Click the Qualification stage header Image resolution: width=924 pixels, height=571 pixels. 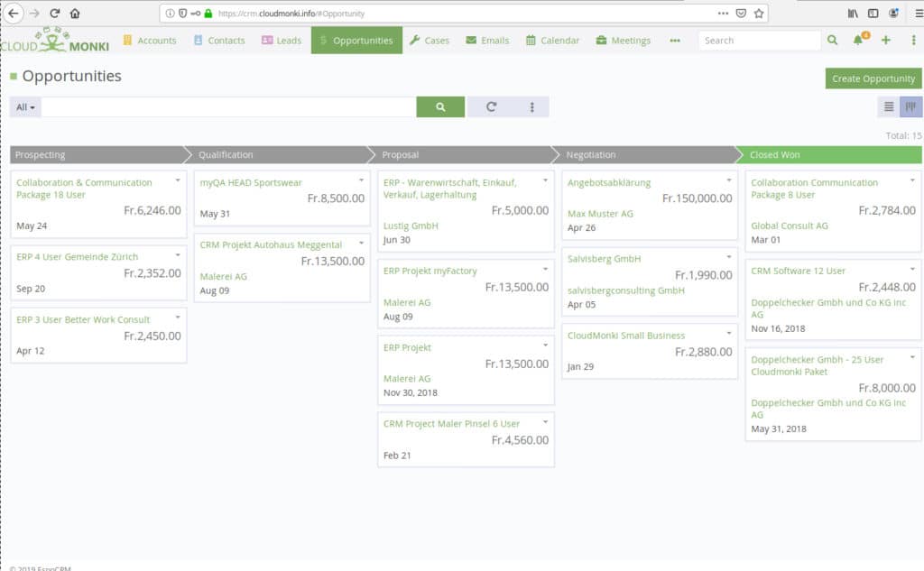pyautogui.click(x=282, y=155)
